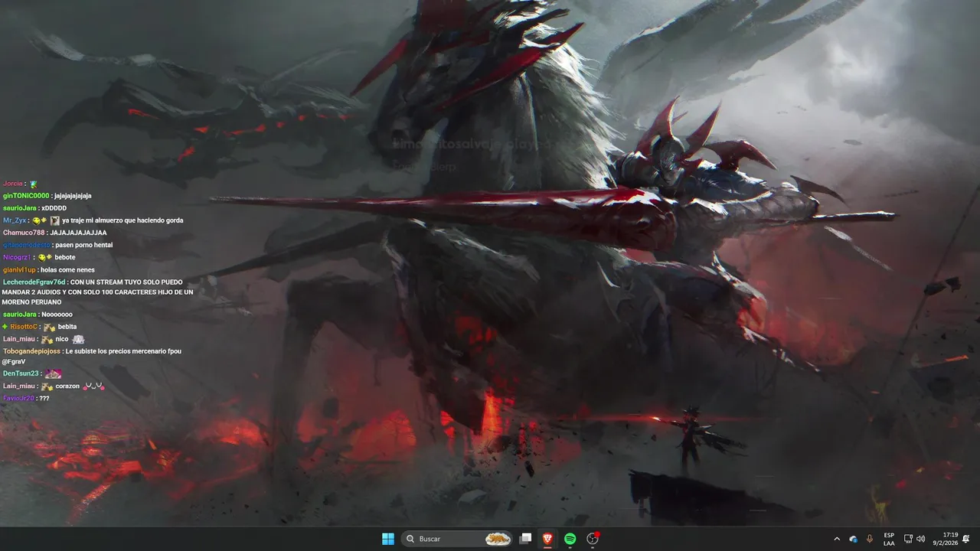
Task: Switch the ESP LAA keyboard language indicator
Action: click(x=889, y=539)
